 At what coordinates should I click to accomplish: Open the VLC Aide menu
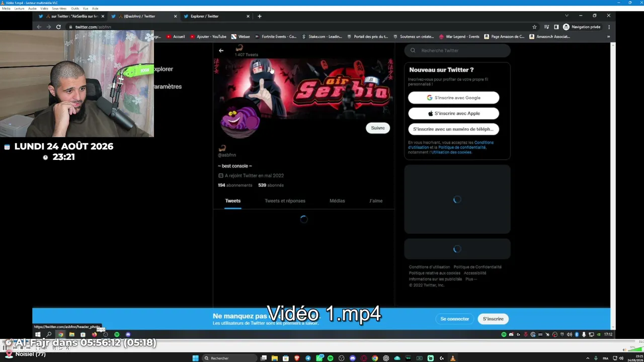95,9
